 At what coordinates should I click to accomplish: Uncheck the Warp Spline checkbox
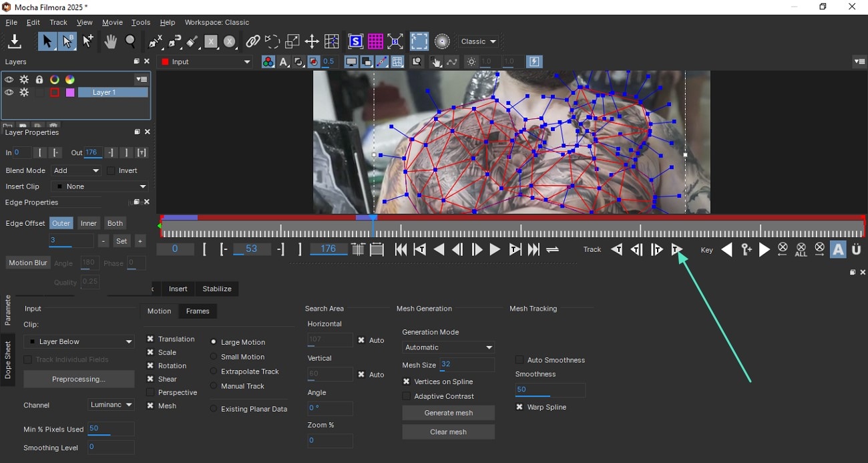point(519,407)
